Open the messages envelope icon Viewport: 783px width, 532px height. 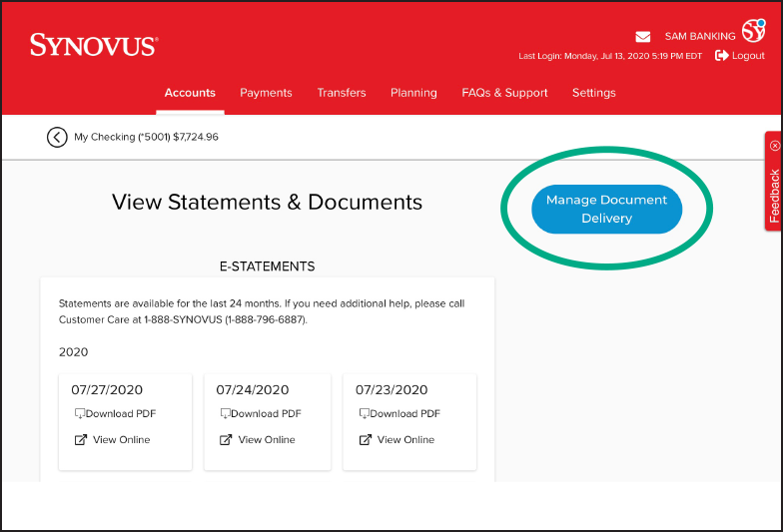pyautogui.click(x=643, y=37)
